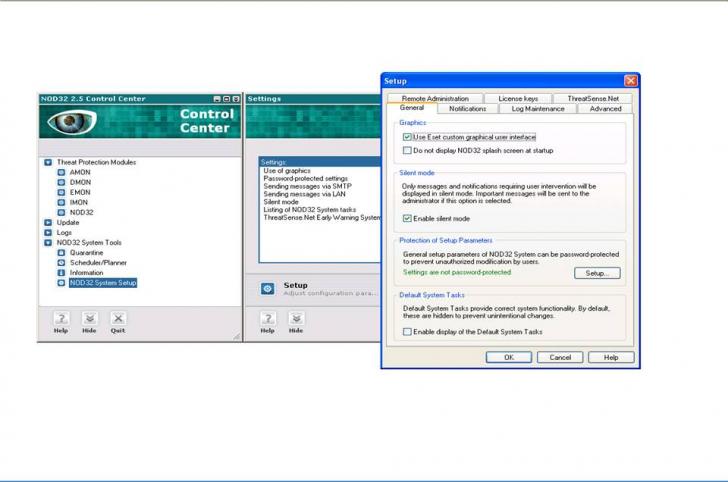The width and height of the screenshot is (728, 482).
Task: Click the Quit X icon in Control Center
Action: 118,319
